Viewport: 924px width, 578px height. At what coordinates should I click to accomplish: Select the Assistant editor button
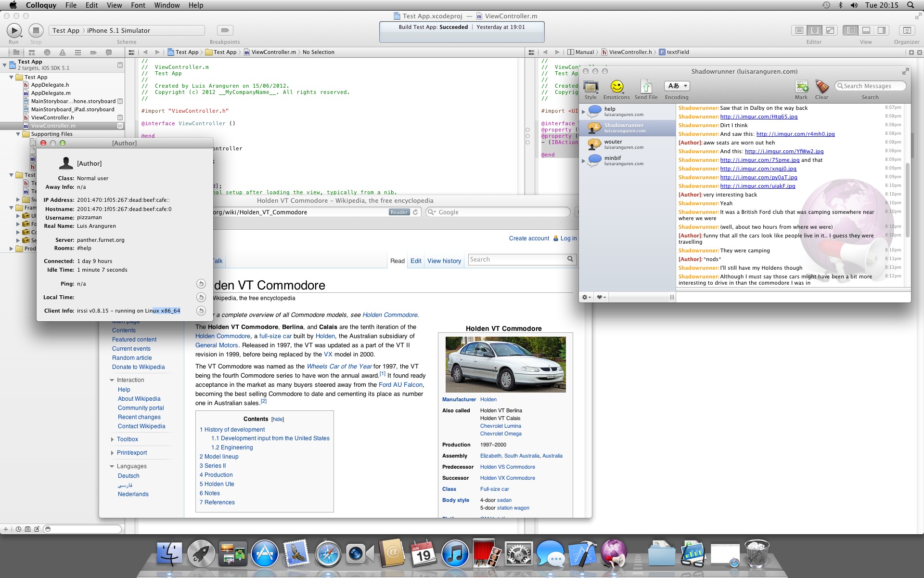point(815,30)
